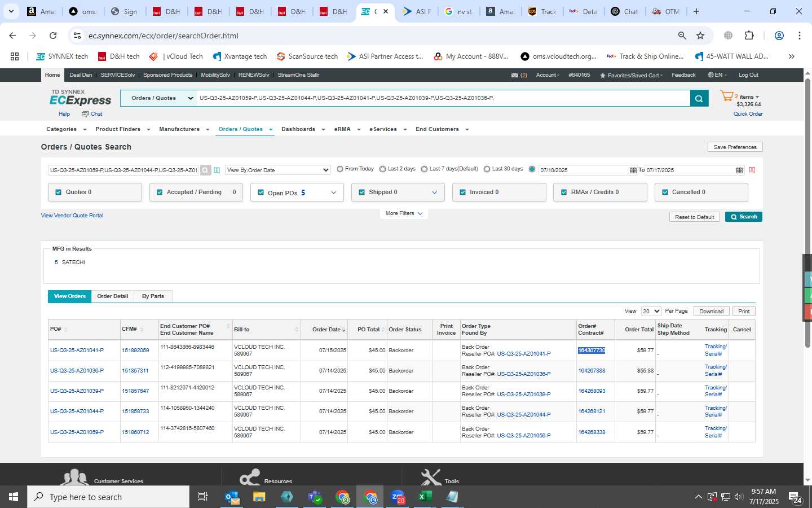Open the Orders / Quotes search type dropdown
Screen dimensions: 812x508
pyautogui.click(x=158, y=98)
